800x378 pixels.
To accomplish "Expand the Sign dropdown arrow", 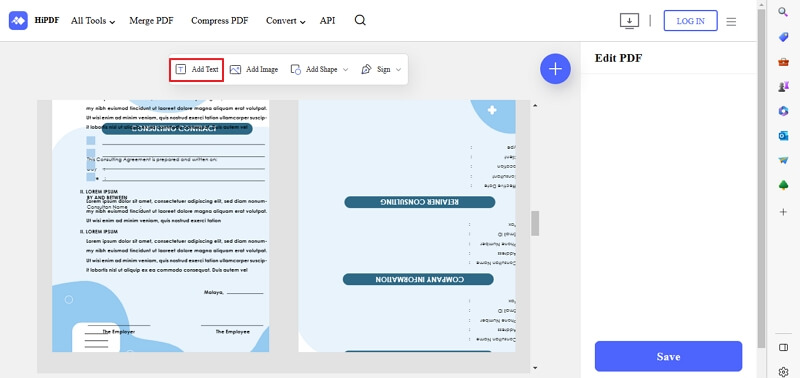I will pos(398,70).
